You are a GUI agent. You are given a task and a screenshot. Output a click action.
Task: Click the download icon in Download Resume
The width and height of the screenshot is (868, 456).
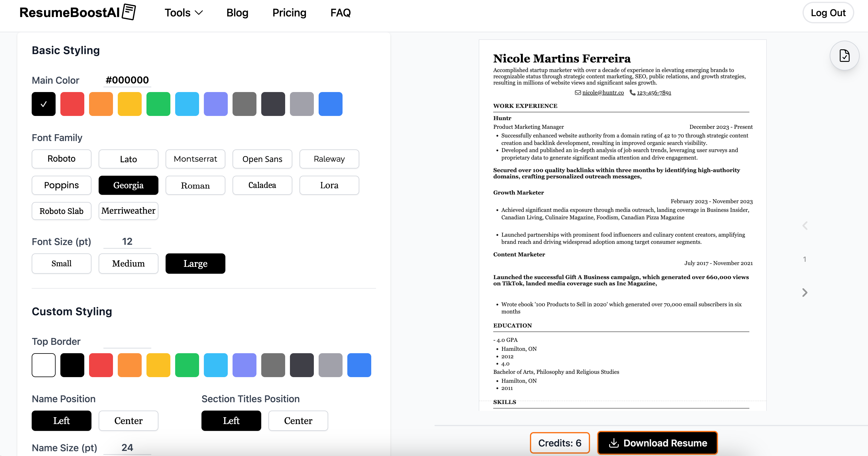pyautogui.click(x=614, y=443)
